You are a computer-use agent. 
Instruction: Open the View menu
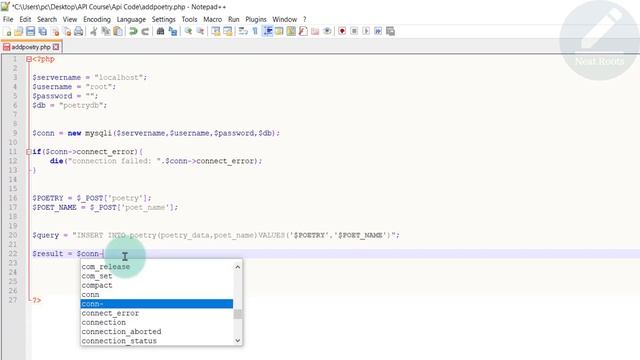(70, 19)
